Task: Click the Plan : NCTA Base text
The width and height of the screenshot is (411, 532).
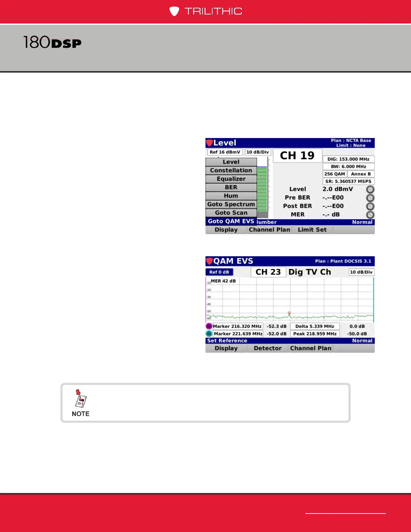Action: pyautogui.click(x=351, y=140)
